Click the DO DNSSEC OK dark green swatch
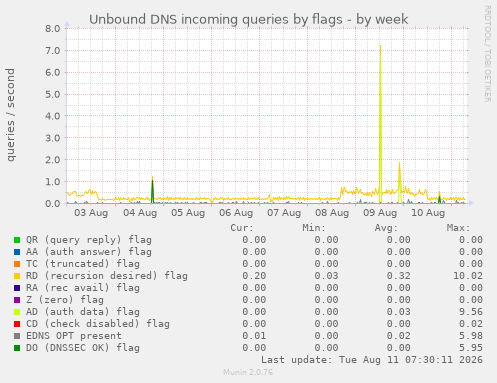Screen dimensions: 497x383 (17, 348)
